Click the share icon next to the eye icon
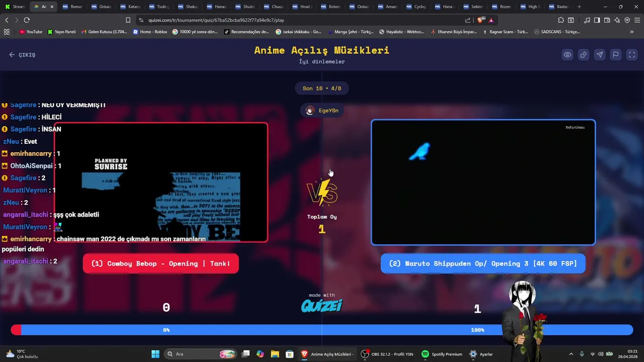Viewport: 644px width, 362px height. tap(584, 55)
